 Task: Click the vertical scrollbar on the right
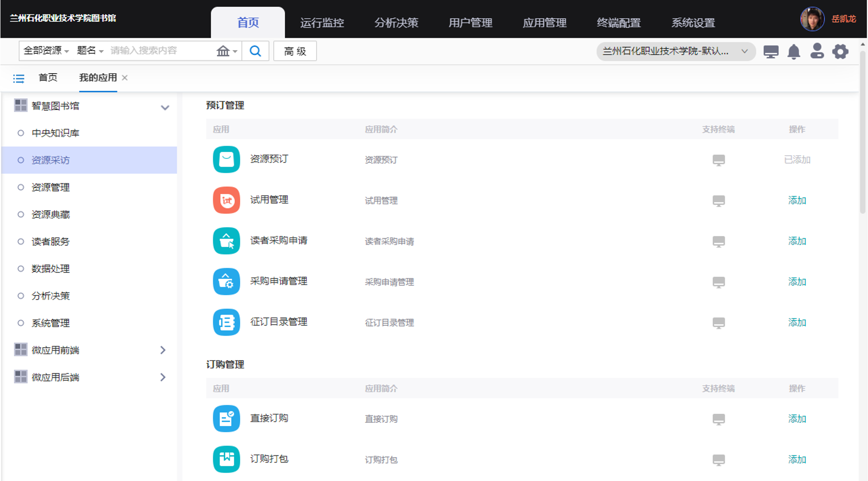tap(863, 135)
